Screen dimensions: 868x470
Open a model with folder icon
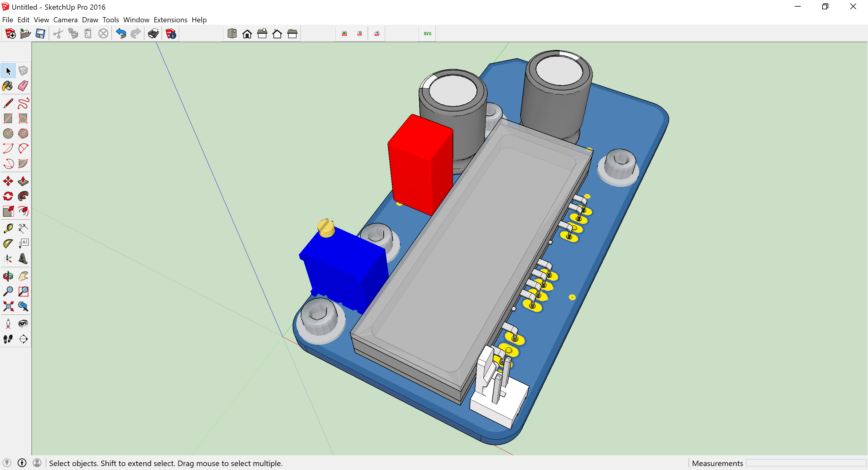[x=25, y=34]
